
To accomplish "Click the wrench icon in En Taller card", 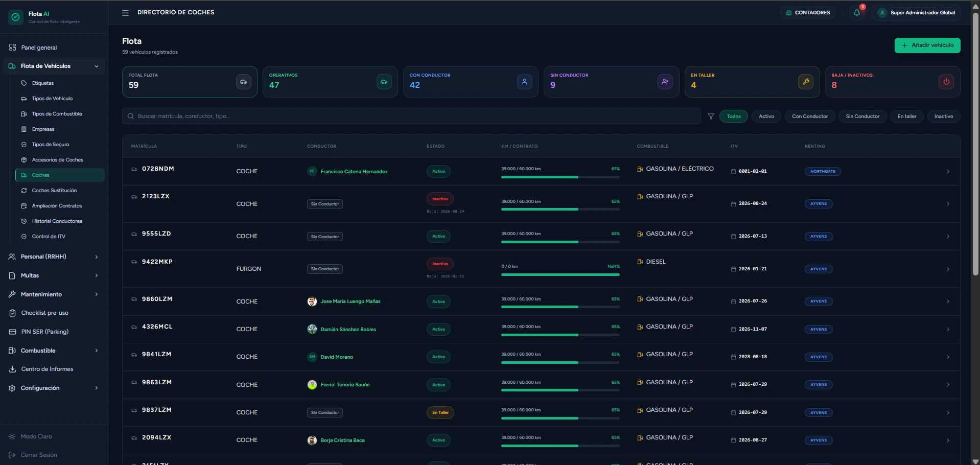I will pyautogui.click(x=806, y=82).
